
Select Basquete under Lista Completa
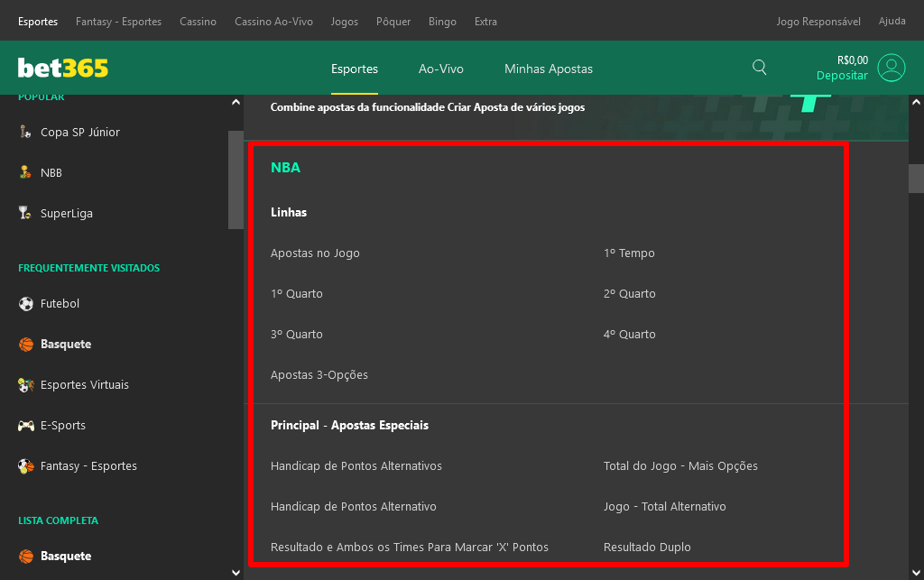[x=66, y=557]
